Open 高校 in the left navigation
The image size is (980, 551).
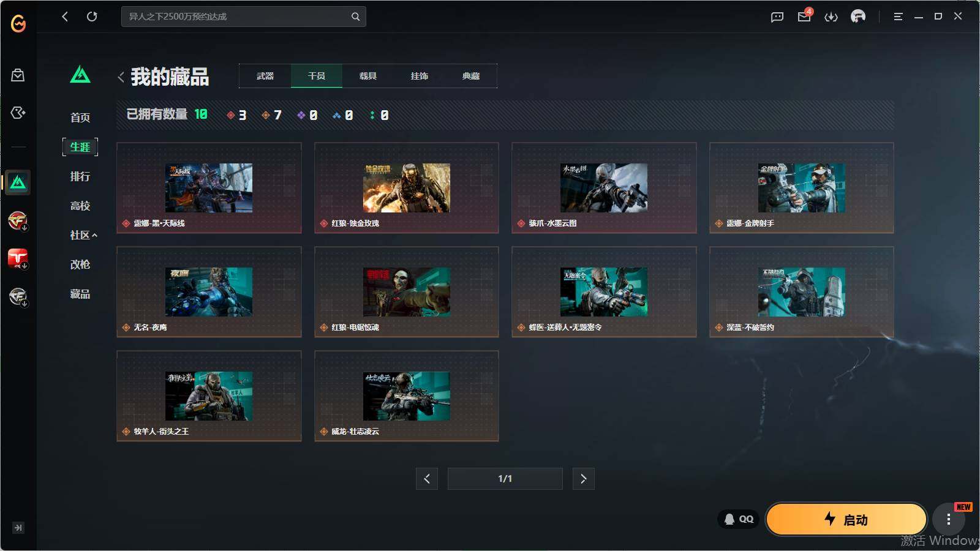(80, 206)
